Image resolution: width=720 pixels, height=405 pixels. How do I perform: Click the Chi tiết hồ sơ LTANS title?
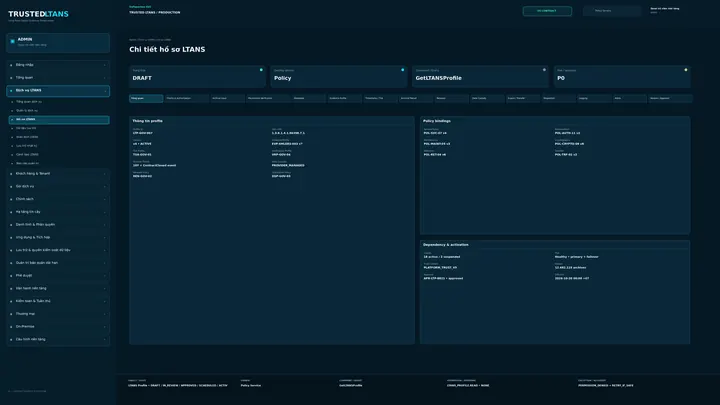(167, 50)
